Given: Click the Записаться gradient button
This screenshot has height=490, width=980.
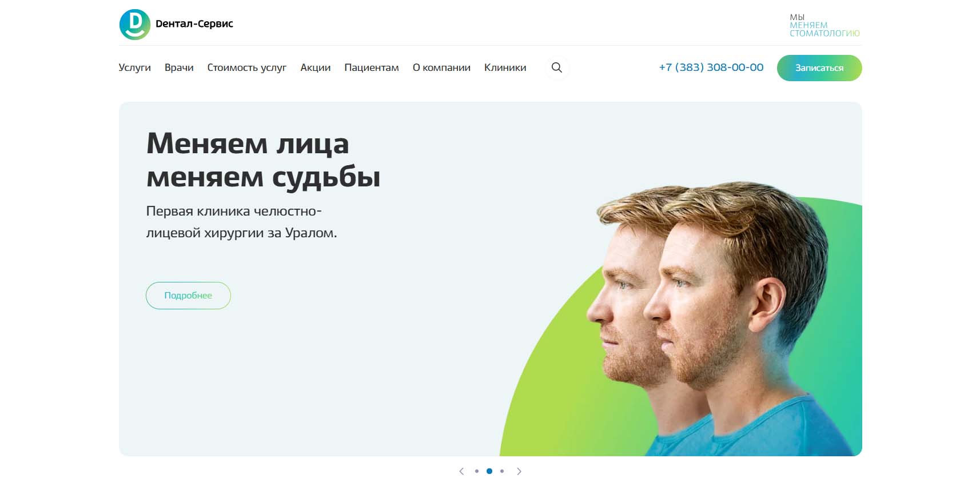Looking at the screenshot, I should coord(819,68).
